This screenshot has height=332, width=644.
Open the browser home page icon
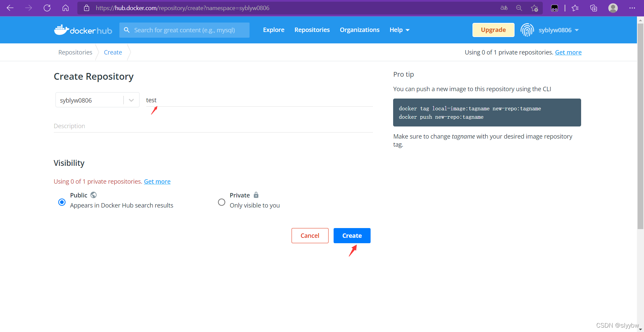coord(66,8)
